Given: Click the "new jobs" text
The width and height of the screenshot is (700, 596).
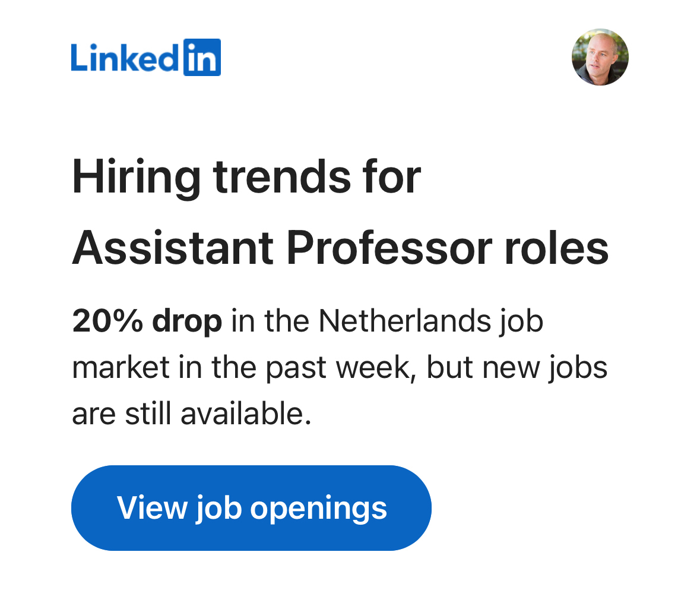Looking at the screenshot, I should click(545, 368).
